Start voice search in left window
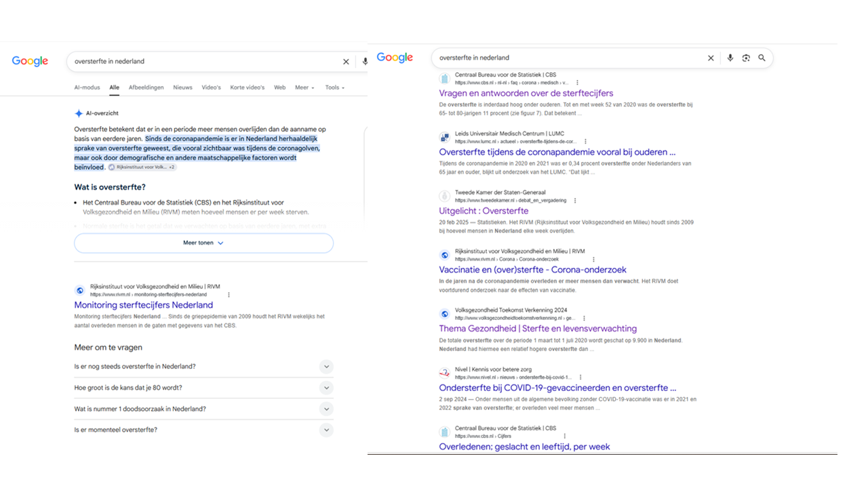 tap(365, 62)
